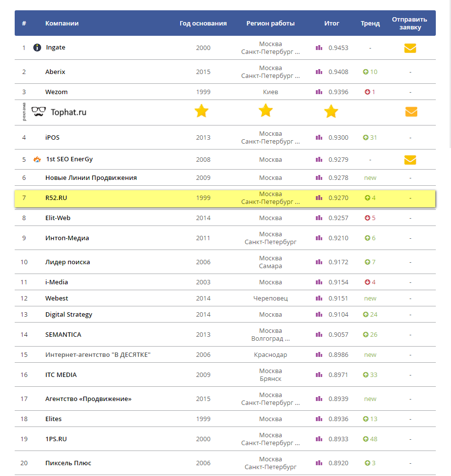Screen dimensions: 451x476
Task: Click the flame icon beside 1st SEO EnerGy
Action: tap(37, 159)
